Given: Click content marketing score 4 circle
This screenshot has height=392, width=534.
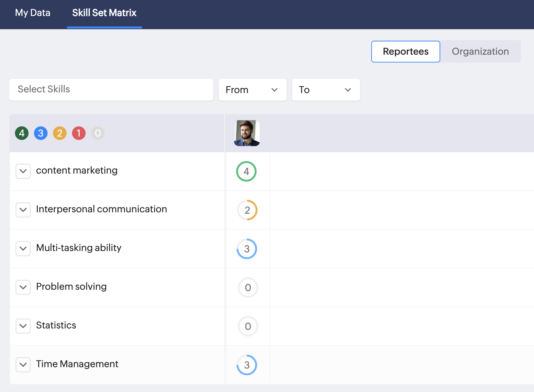Looking at the screenshot, I should tap(246, 171).
